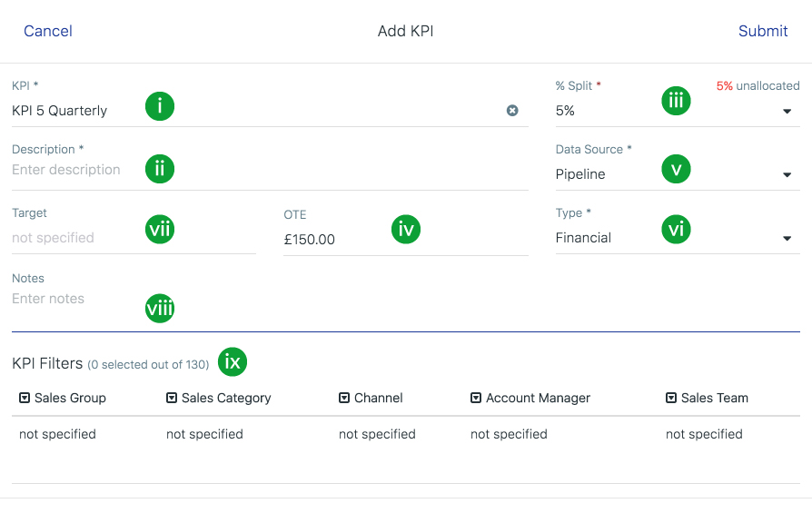Screen dimensions: 812x523
Task: Click the green marker labeled ii
Action: pyautogui.click(x=160, y=169)
